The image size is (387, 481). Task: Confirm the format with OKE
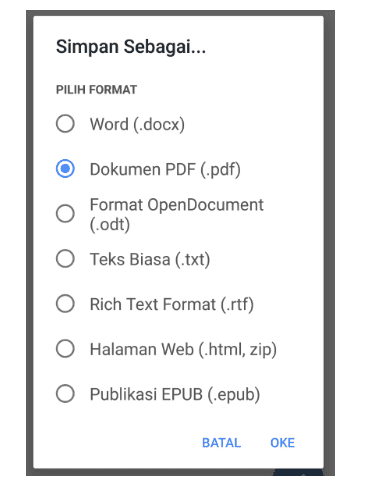(x=282, y=443)
